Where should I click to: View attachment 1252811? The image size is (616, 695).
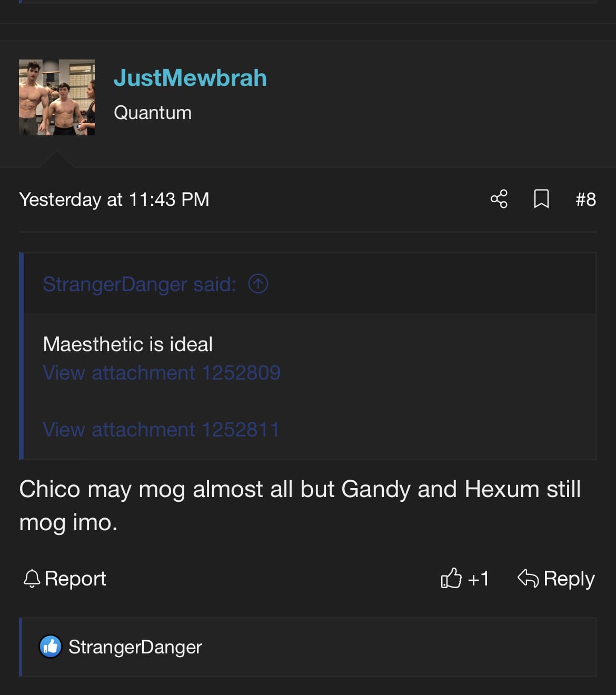tap(161, 430)
